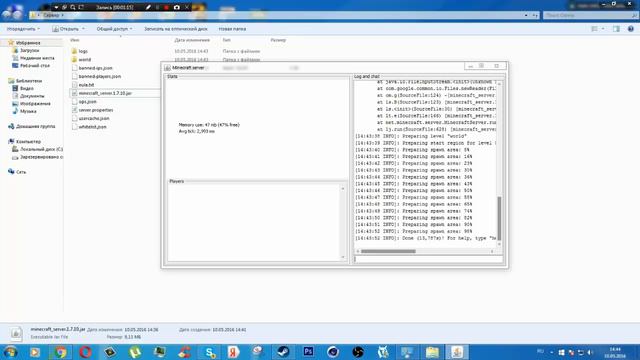This screenshot has width=640, height=360.
Task: Click the Minecraft server command input field
Action: pyautogui.click(x=428, y=259)
